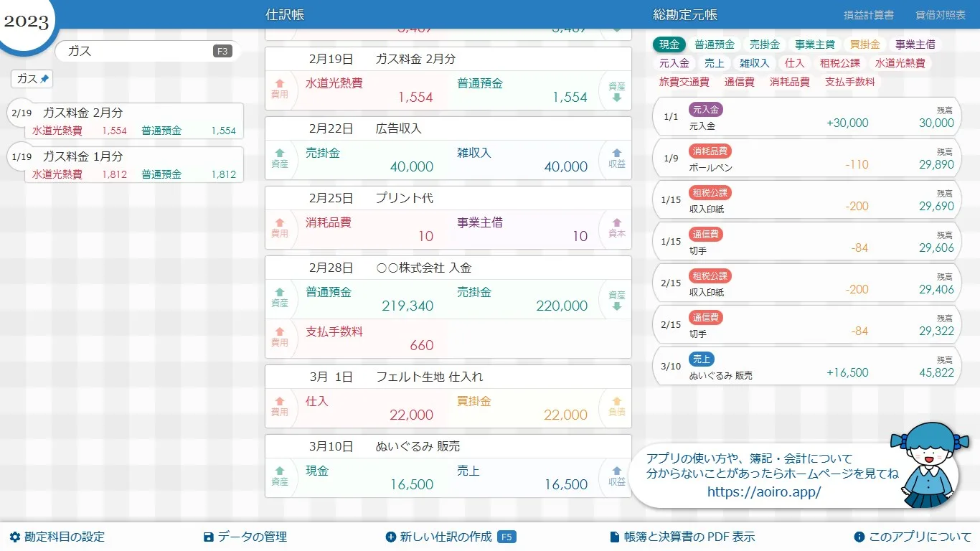This screenshot has height=551, width=980.
Task: Open the 3/10 ぬいぐるみ 販売 ledger row
Action: point(807,367)
